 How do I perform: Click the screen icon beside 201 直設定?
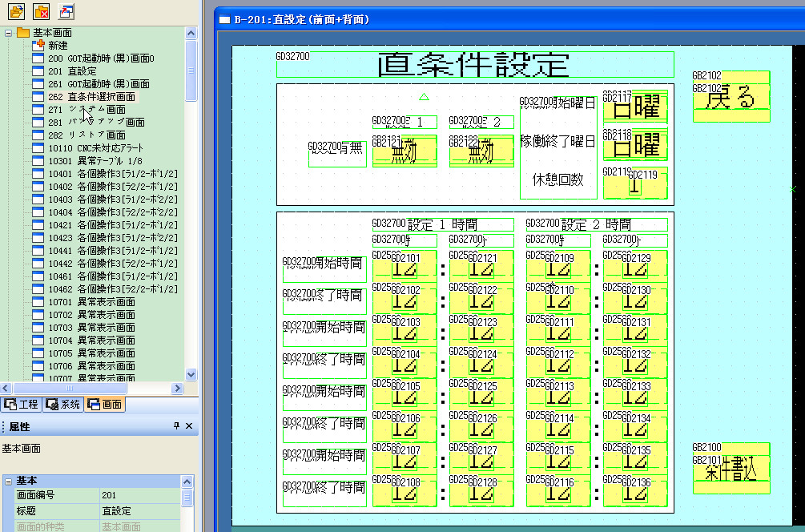(37, 71)
